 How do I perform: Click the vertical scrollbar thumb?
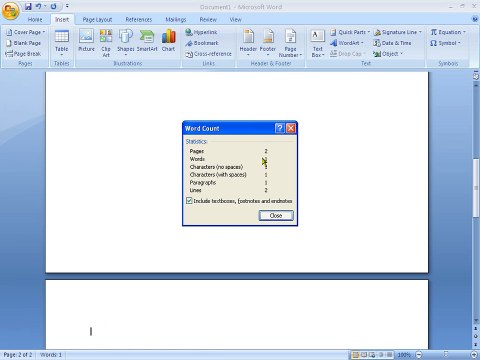tap(476, 188)
